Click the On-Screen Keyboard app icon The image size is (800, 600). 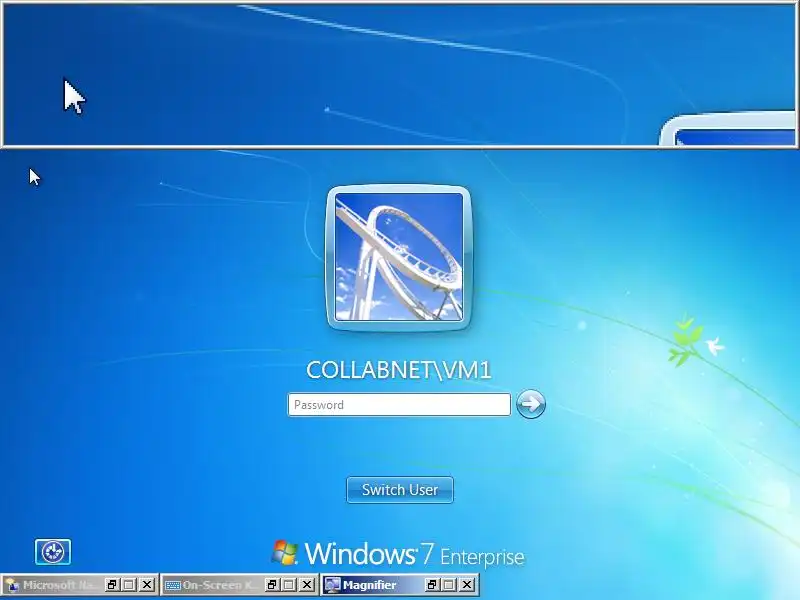point(173,585)
